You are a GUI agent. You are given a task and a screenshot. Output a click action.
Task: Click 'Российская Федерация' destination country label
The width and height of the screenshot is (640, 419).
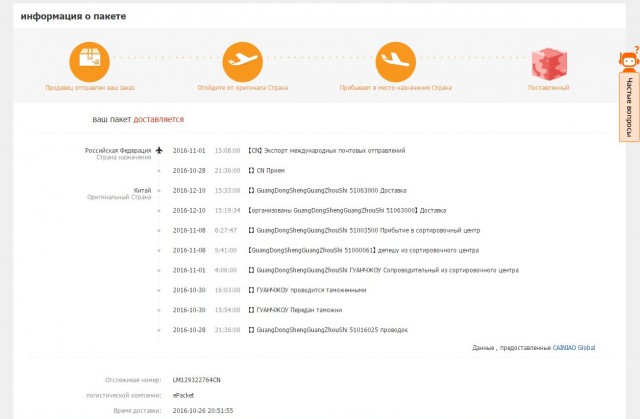point(118,151)
